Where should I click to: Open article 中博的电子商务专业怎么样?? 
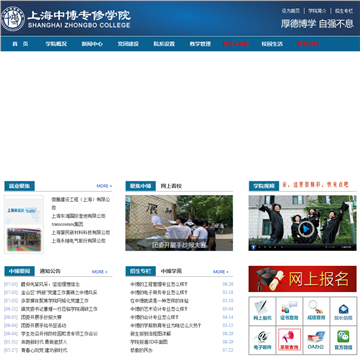coord(159,293)
